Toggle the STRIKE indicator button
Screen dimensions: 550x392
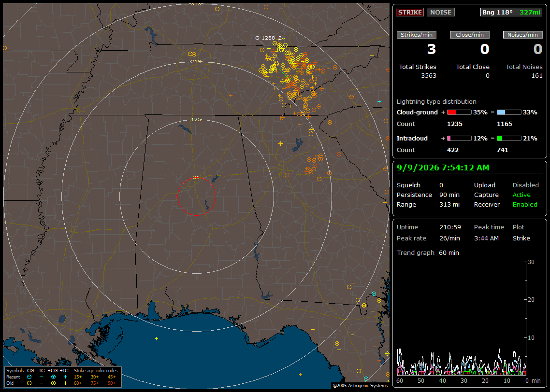click(410, 12)
